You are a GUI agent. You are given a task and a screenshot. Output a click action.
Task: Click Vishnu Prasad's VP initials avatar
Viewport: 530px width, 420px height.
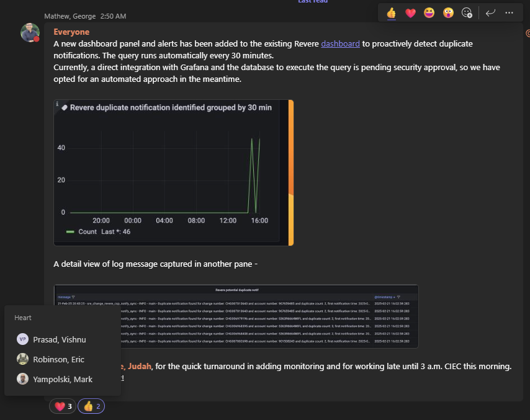coord(22,339)
